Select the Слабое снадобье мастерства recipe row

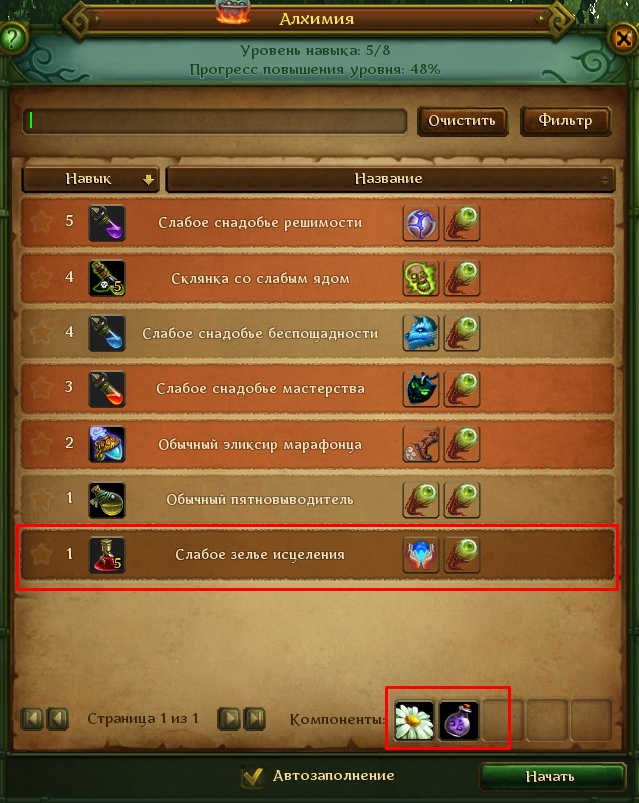point(317,389)
